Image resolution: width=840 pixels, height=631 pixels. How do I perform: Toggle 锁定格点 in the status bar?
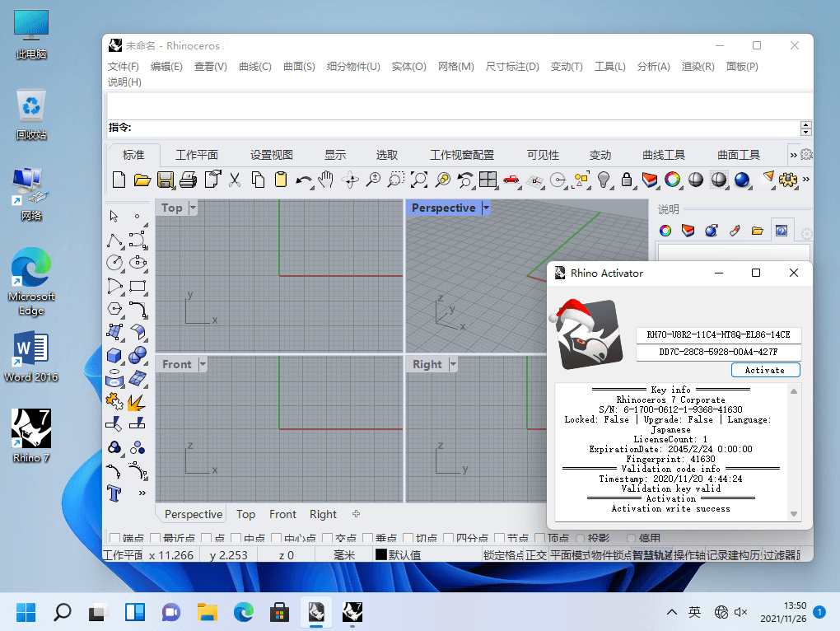tap(503, 555)
